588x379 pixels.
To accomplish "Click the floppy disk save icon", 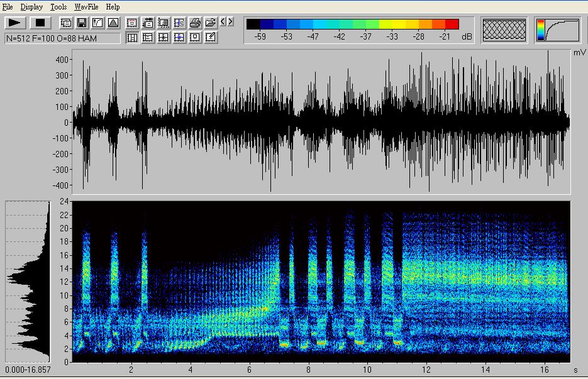I will click(82, 23).
